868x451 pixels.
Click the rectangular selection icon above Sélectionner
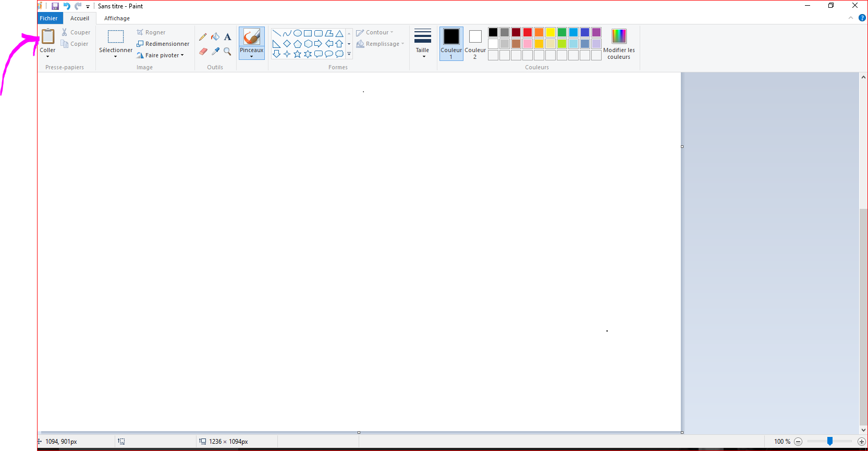(x=116, y=36)
